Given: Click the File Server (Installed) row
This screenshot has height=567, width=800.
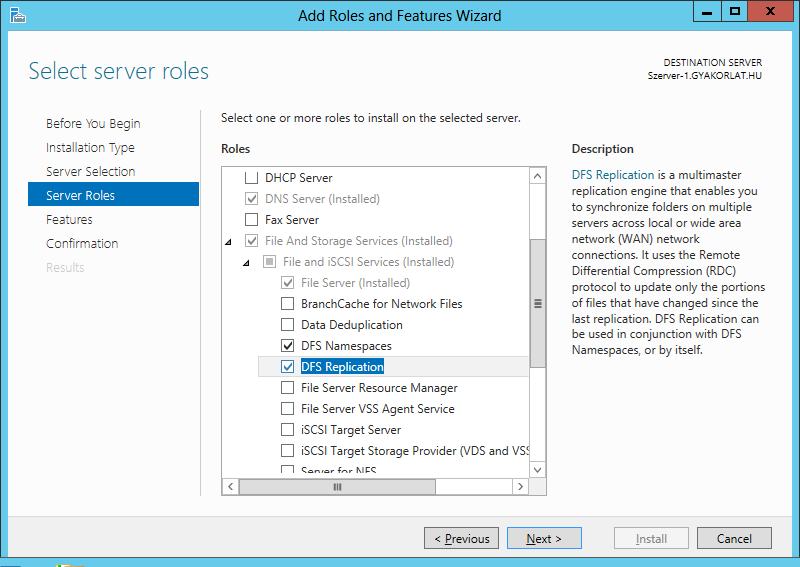Looking at the screenshot, I should click(x=355, y=283).
